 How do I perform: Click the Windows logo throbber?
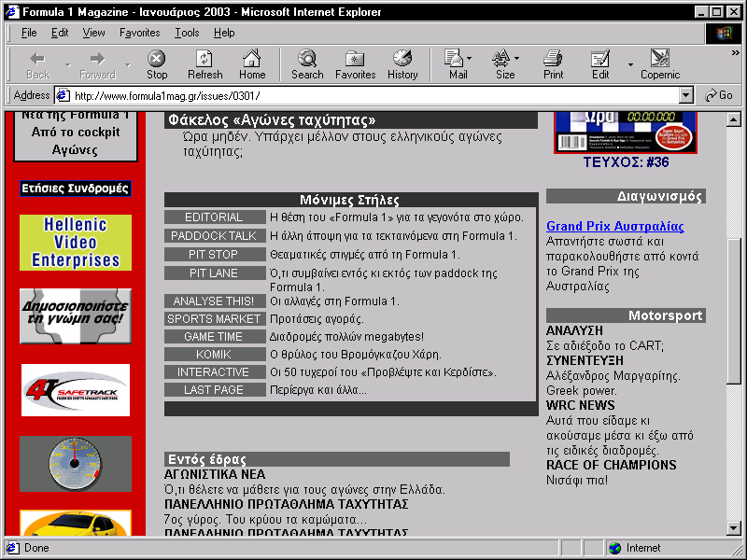pos(723,33)
